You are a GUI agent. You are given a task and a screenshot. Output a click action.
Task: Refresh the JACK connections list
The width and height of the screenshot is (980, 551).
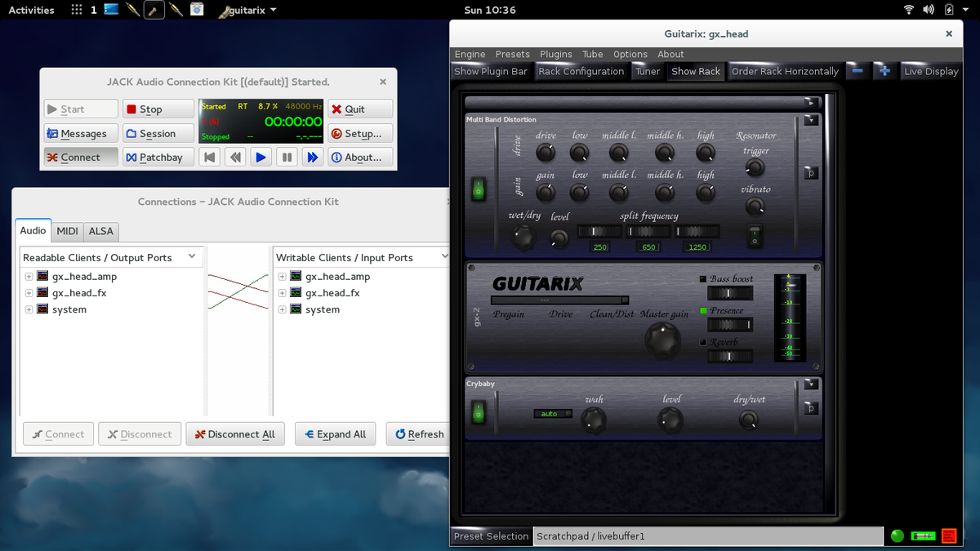419,434
